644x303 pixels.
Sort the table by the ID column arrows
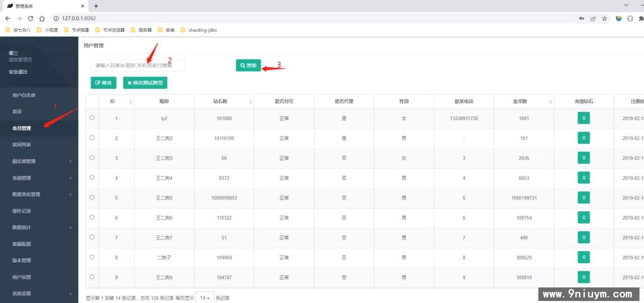point(131,102)
